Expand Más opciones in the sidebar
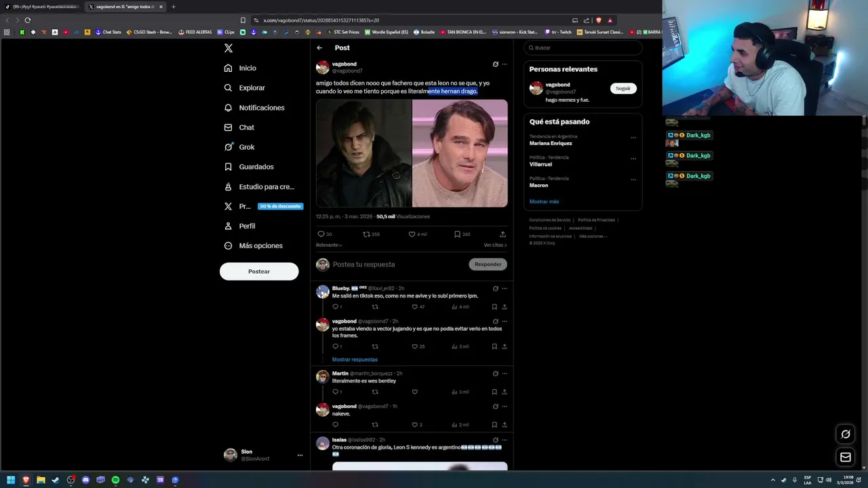The image size is (868, 488). point(253,245)
